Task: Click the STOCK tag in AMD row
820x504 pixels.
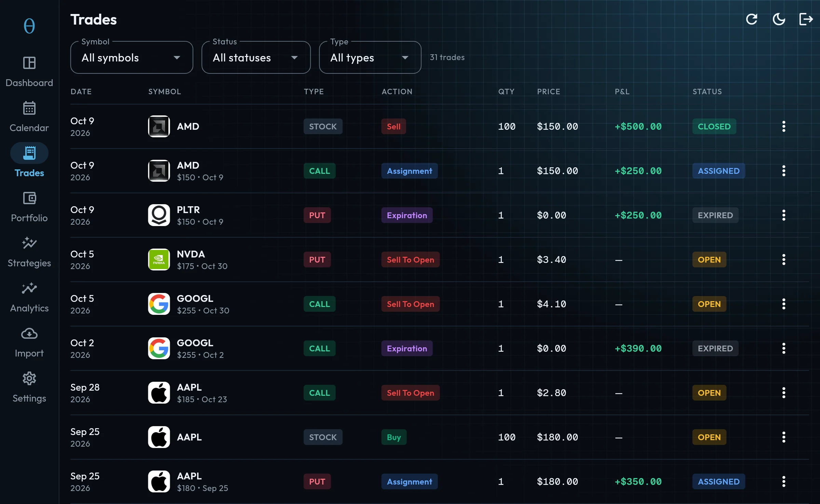Action: click(323, 126)
